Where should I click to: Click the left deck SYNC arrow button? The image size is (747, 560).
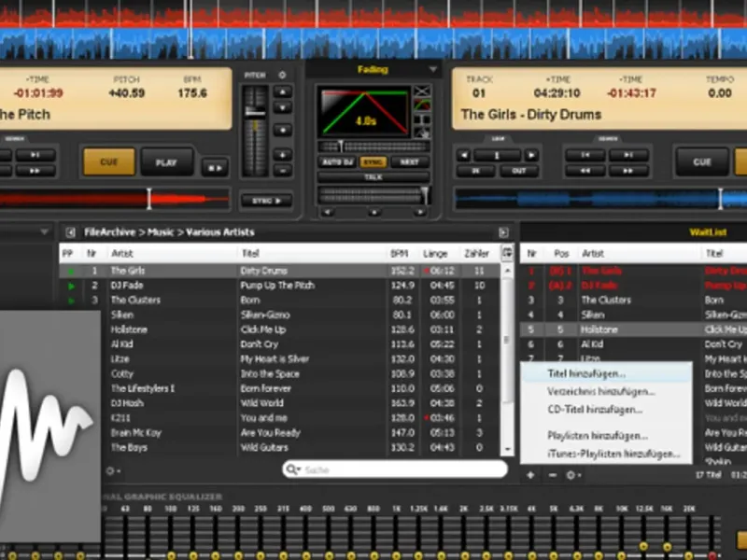tap(266, 201)
